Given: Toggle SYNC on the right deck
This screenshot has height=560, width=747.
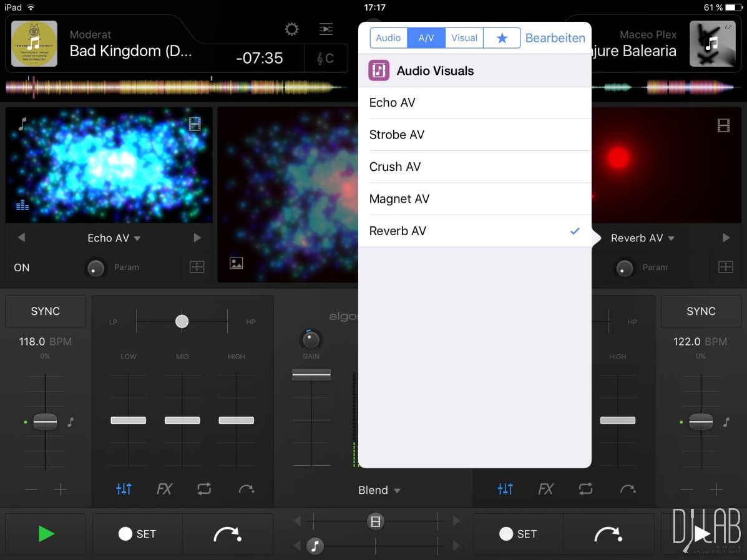Looking at the screenshot, I should coord(701,311).
